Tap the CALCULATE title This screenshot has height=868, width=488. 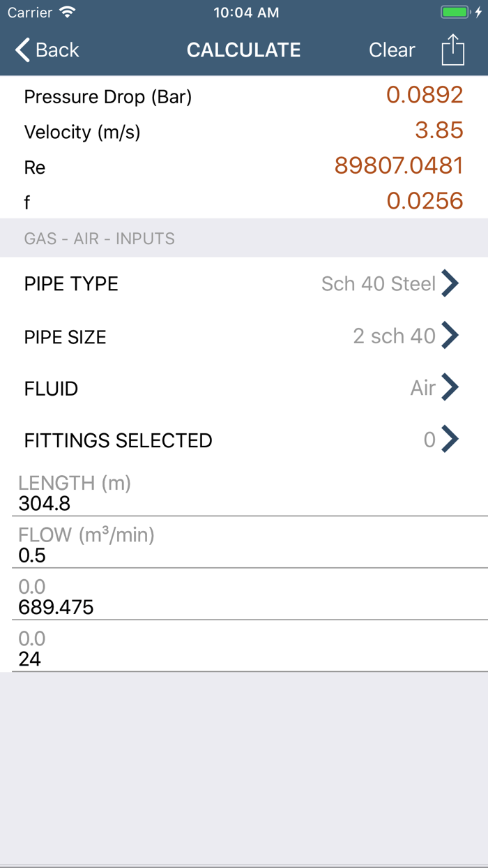click(243, 50)
